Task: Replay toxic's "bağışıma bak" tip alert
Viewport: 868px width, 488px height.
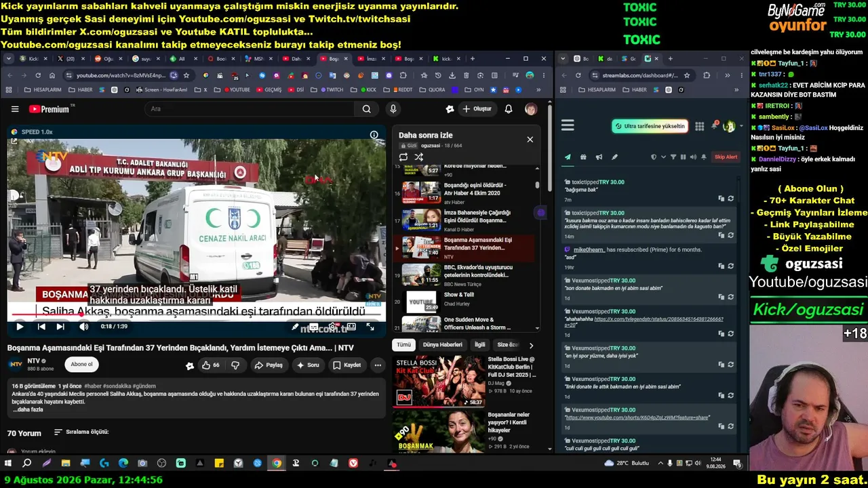Action: (x=730, y=199)
